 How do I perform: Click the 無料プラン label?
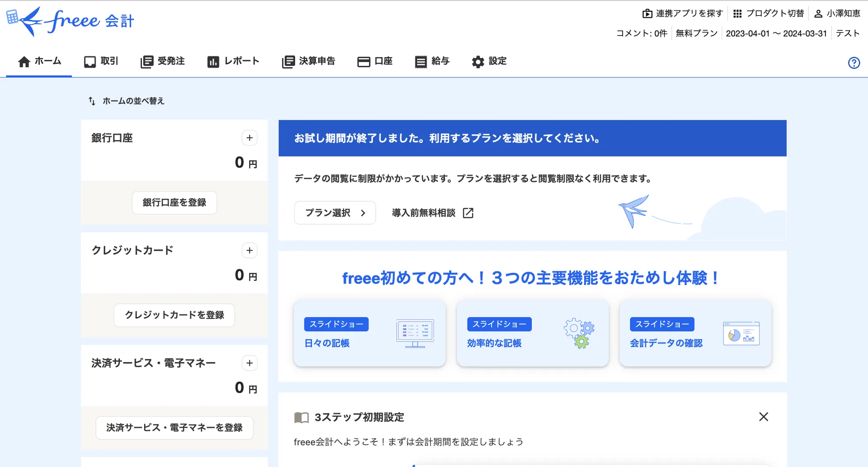tap(697, 33)
